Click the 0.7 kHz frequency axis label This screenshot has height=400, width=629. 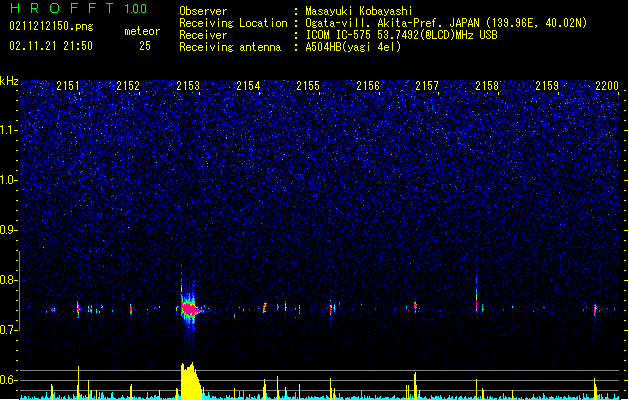[9, 330]
